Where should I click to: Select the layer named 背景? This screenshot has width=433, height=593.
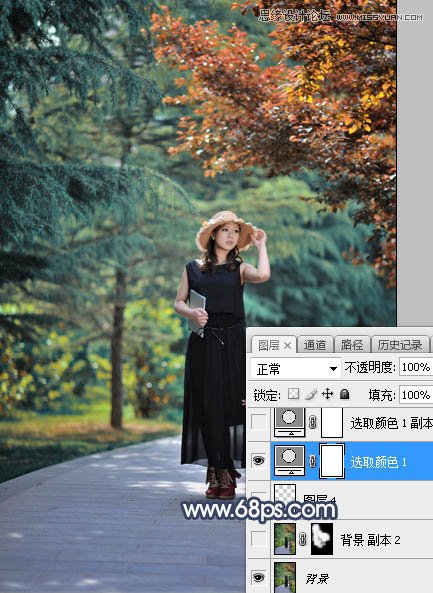317,578
